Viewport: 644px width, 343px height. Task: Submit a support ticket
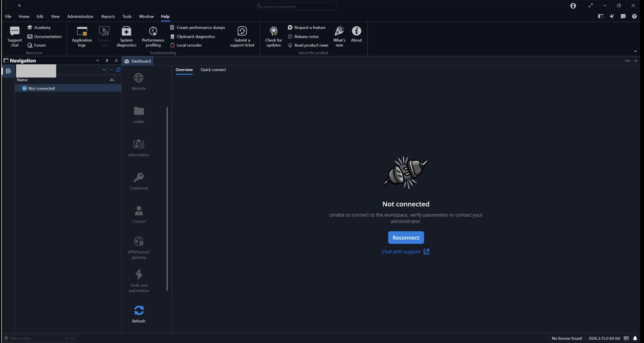[x=242, y=37]
